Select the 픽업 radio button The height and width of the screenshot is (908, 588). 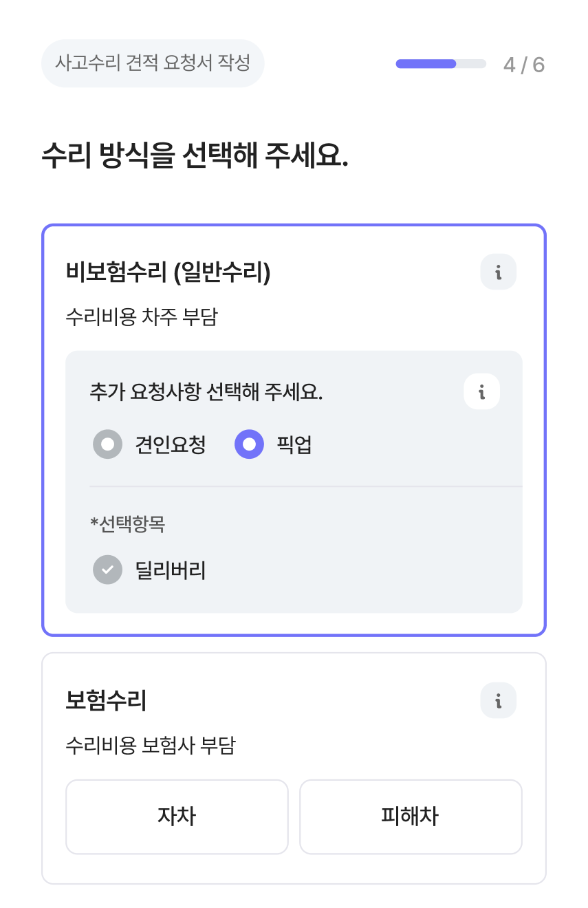pyautogui.click(x=249, y=444)
